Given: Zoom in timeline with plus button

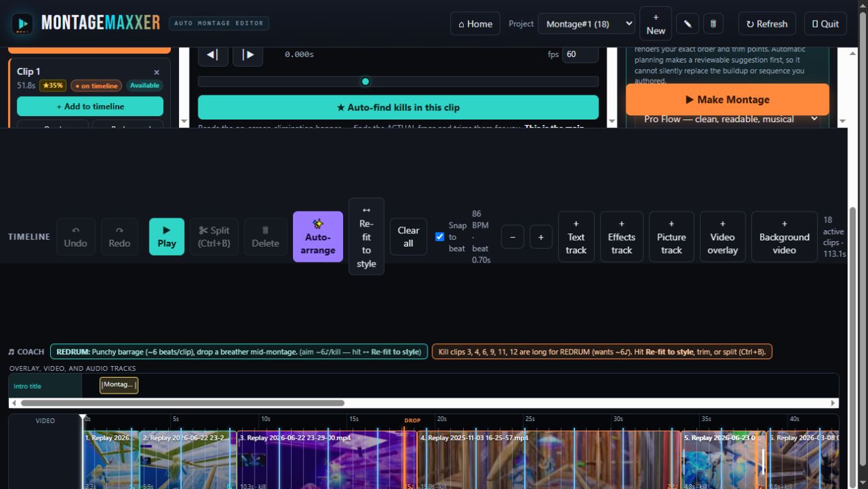Looking at the screenshot, I should click(541, 237).
